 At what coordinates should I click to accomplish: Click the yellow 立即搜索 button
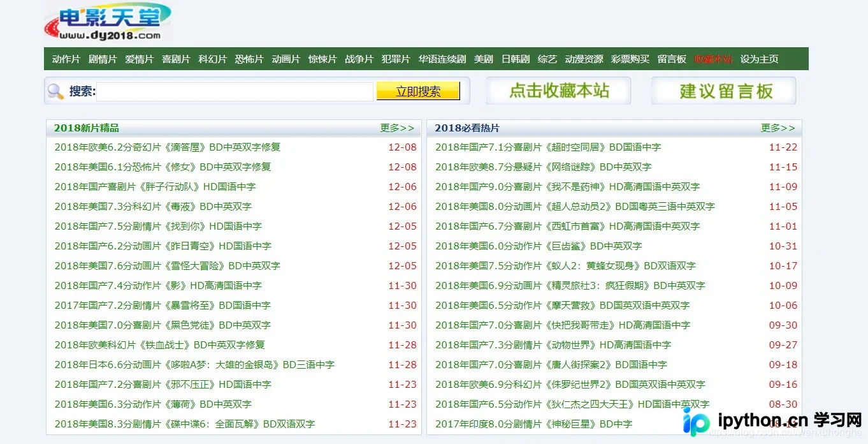418,91
